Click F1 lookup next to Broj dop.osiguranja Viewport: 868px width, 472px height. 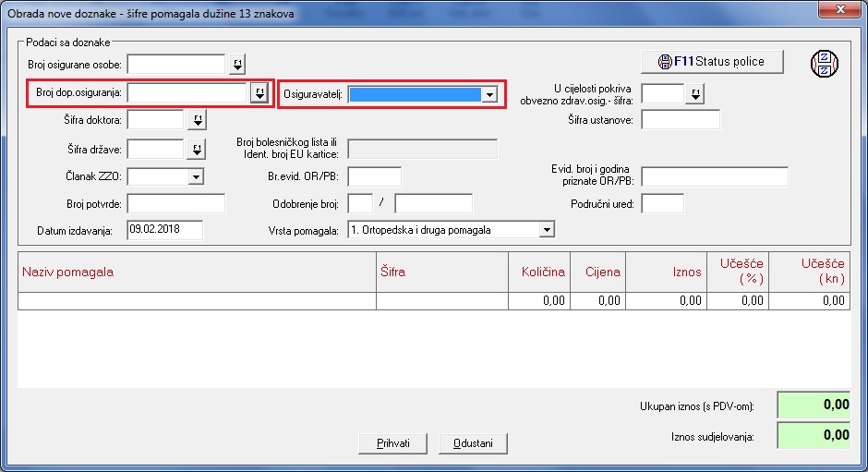(x=259, y=92)
